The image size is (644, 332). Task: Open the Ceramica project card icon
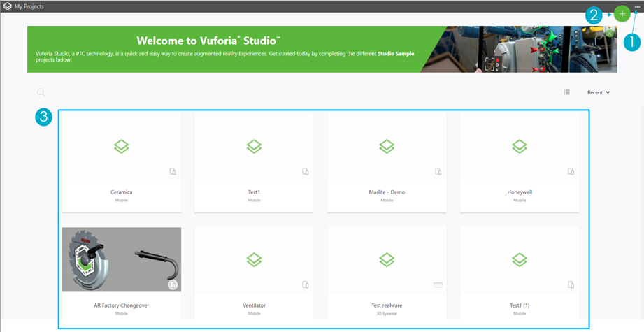click(x=121, y=147)
